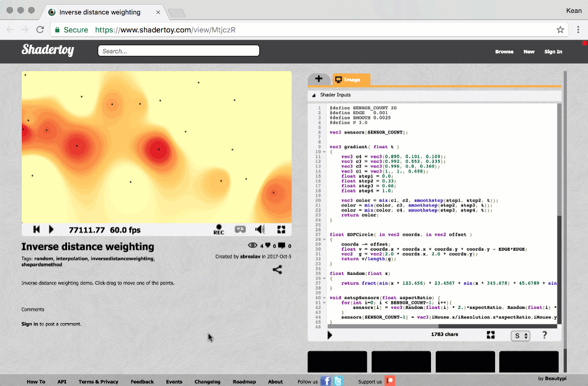
Task: Compile the shader code with the play arrow
Action: pos(330,335)
